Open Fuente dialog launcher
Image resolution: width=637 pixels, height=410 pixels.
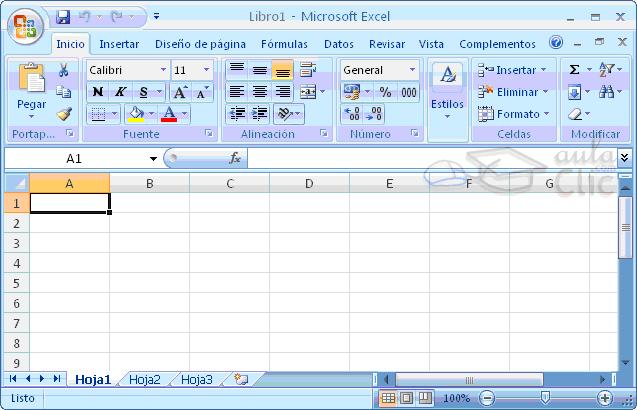pyautogui.click(x=209, y=133)
